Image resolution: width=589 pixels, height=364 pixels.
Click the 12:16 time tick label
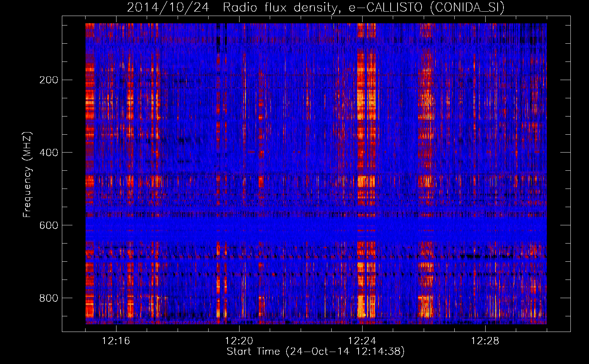(x=116, y=341)
